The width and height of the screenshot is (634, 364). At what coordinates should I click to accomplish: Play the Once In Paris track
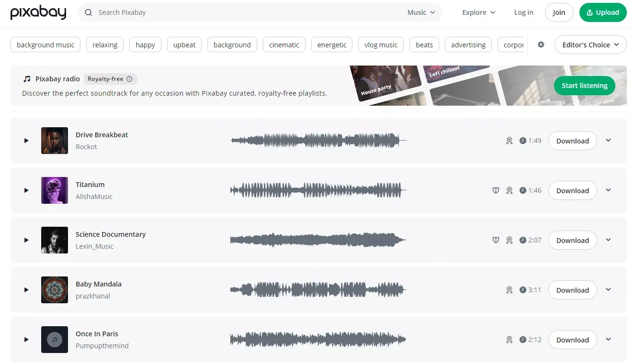tap(26, 340)
